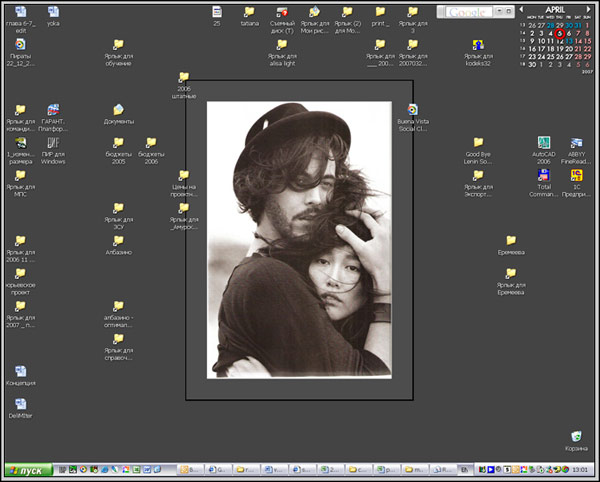Select the албазино - оптимал... folder
The height and width of the screenshot is (482, 600).
(119, 306)
